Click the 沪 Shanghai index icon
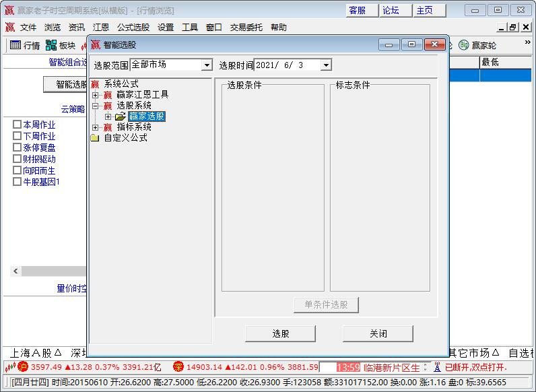Screen dimensions: 536x392 (x=23, y=367)
